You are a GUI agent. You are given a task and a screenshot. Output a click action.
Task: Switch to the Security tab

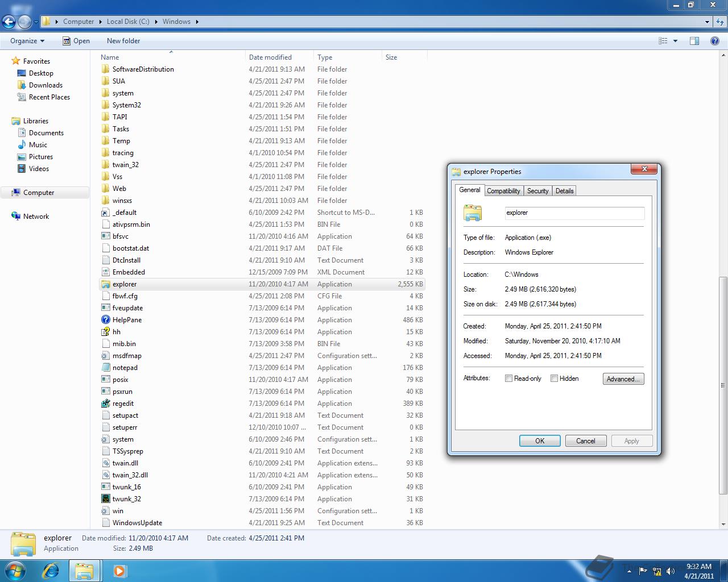point(537,191)
